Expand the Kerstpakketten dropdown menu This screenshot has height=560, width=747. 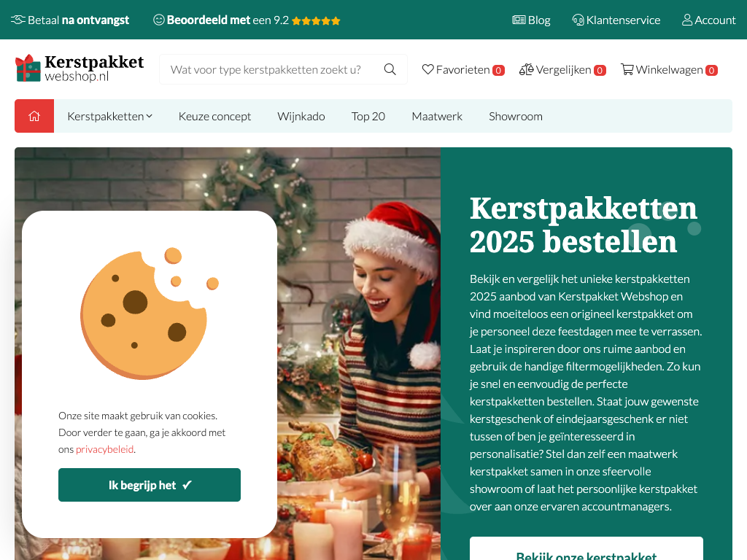[x=109, y=116]
